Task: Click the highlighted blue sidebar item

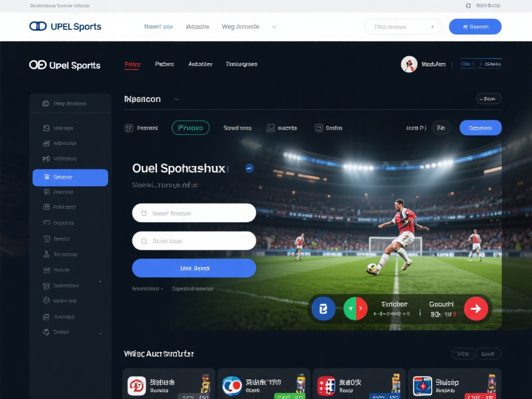Action: [x=70, y=178]
